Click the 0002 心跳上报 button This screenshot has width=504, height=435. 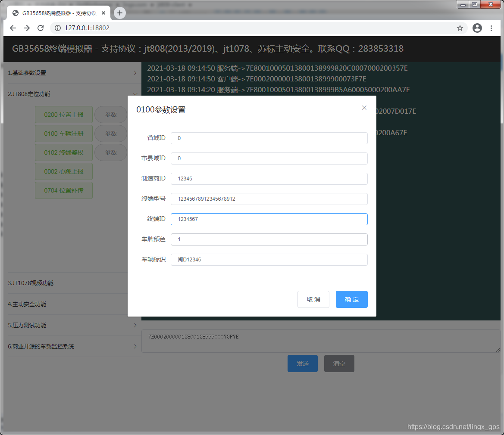tap(64, 171)
